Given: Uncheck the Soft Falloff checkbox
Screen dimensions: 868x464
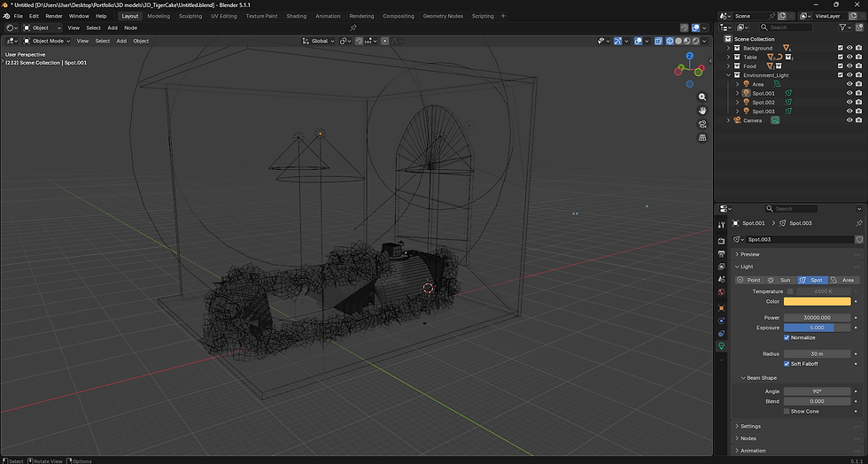Looking at the screenshot, I should click(787, 364).
